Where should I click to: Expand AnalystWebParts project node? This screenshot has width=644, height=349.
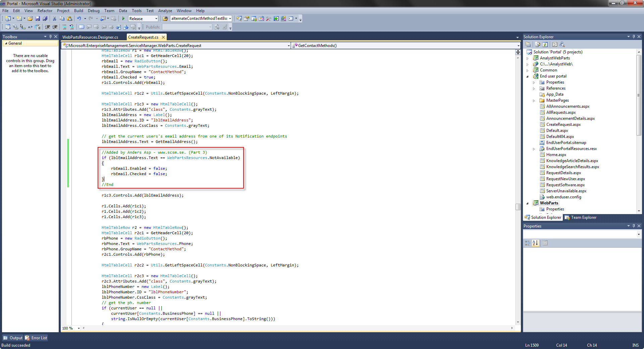(x=527, y=58)
